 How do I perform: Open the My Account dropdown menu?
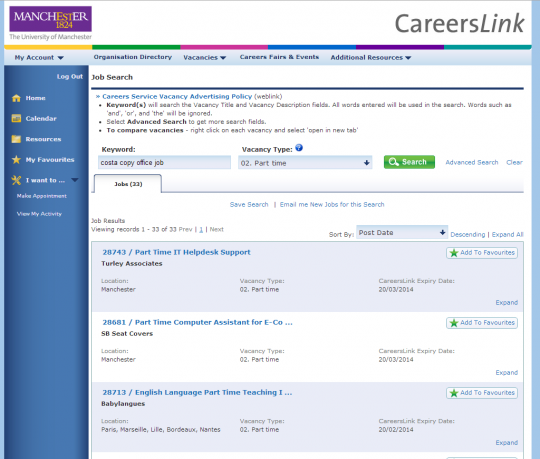tap(39, 58)
